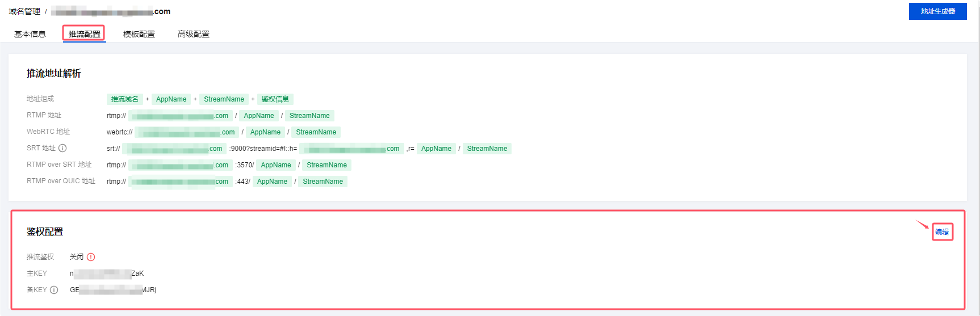Click AppName in RTMP over SRT row
This screenshot has height=316, width=980.
[x=276, y=165]
